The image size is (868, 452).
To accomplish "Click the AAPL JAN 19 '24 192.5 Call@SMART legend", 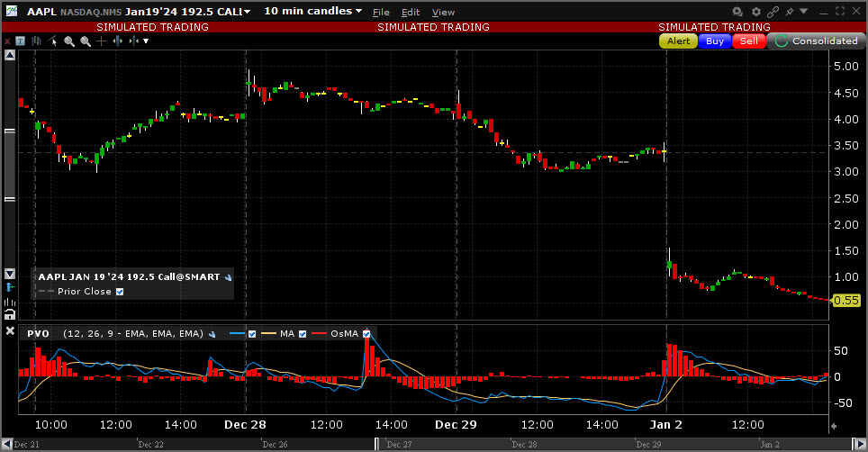I will 129,277.
